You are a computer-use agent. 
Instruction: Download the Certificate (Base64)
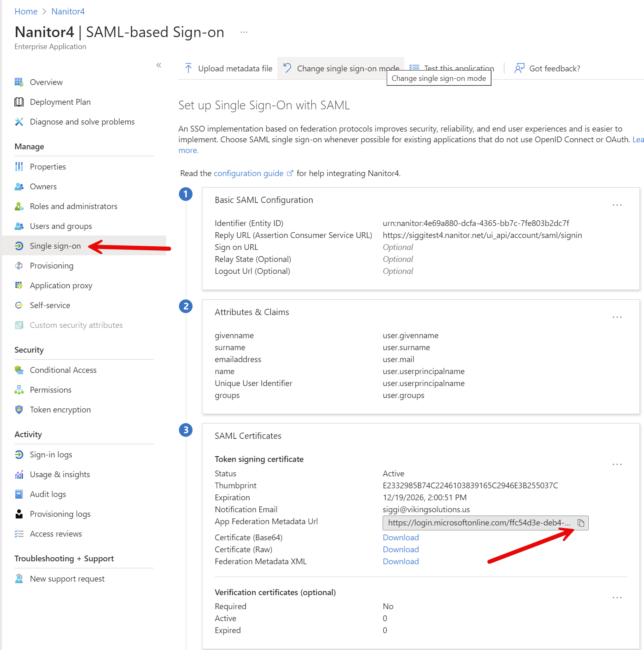(x=400, y=537)
